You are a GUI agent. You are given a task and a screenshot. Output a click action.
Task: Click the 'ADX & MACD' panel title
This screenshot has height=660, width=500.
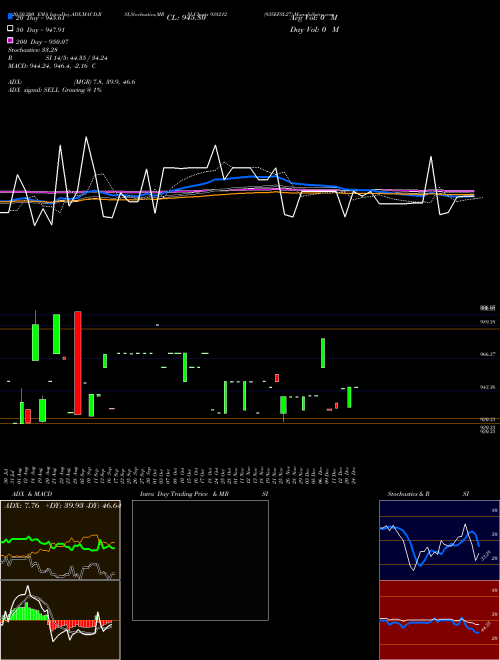coord(32,494)
